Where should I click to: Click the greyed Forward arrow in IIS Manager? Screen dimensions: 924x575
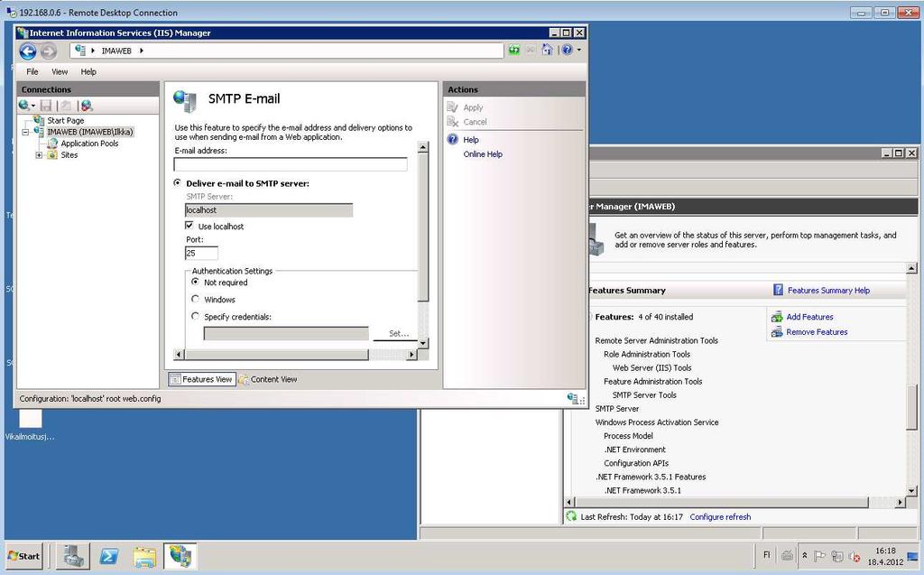tap(49, 51)
